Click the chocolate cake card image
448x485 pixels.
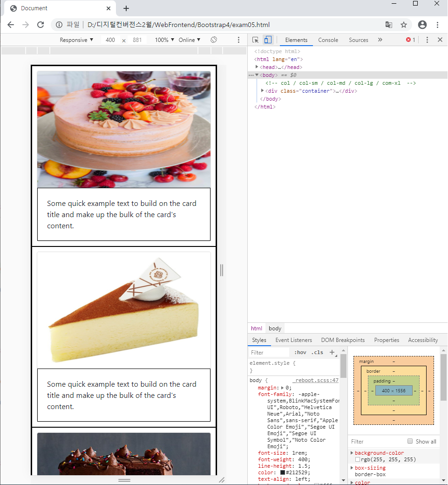(124, 454)
